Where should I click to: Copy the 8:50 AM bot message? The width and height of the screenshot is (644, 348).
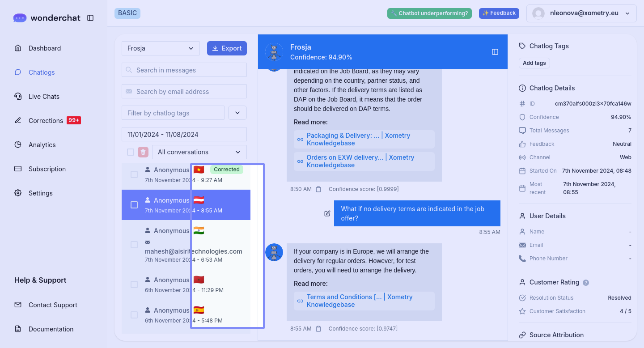coord(318,189)
